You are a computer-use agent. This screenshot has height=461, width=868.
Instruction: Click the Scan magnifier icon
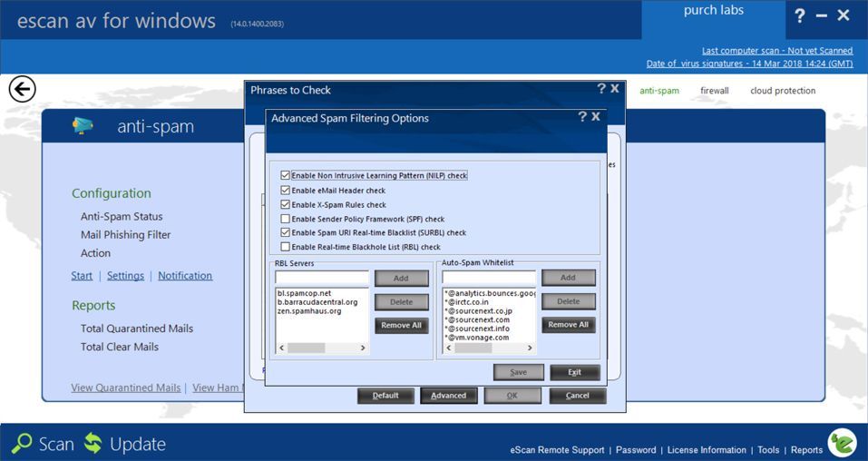[22, 443]
